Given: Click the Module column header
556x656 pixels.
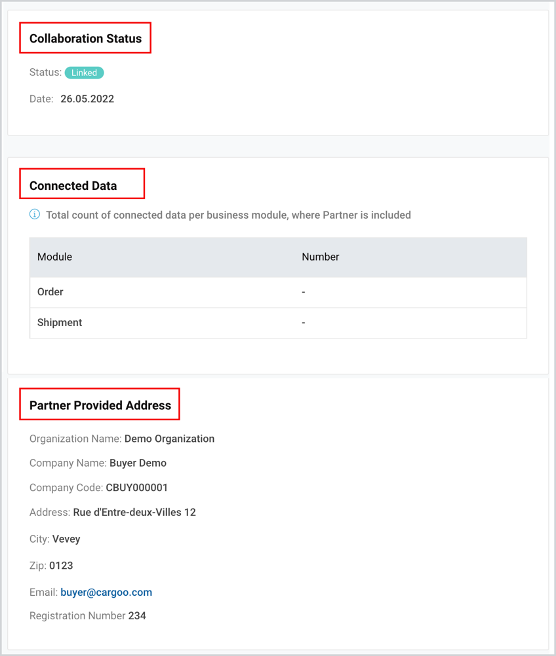Looking at the screenshot, I should pyautogui.click(x=55, y=257).
